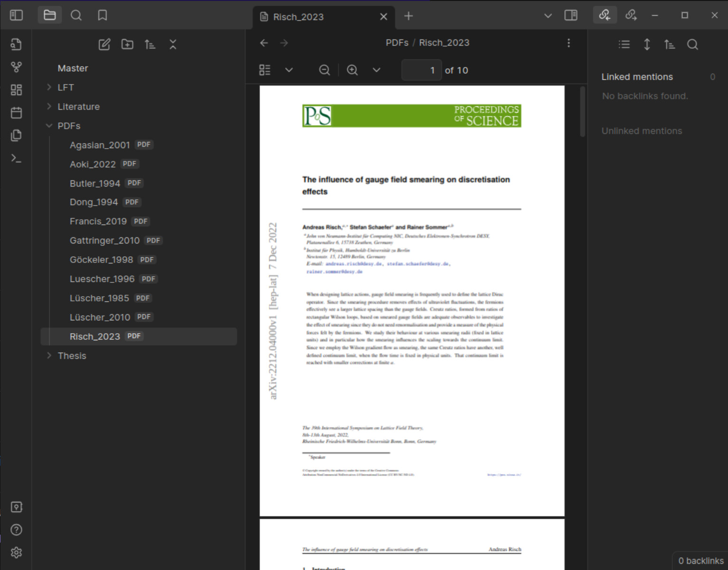728x570 pixels.
Task: Open Butler_1994 PDF
Action: tap(139, 183)
